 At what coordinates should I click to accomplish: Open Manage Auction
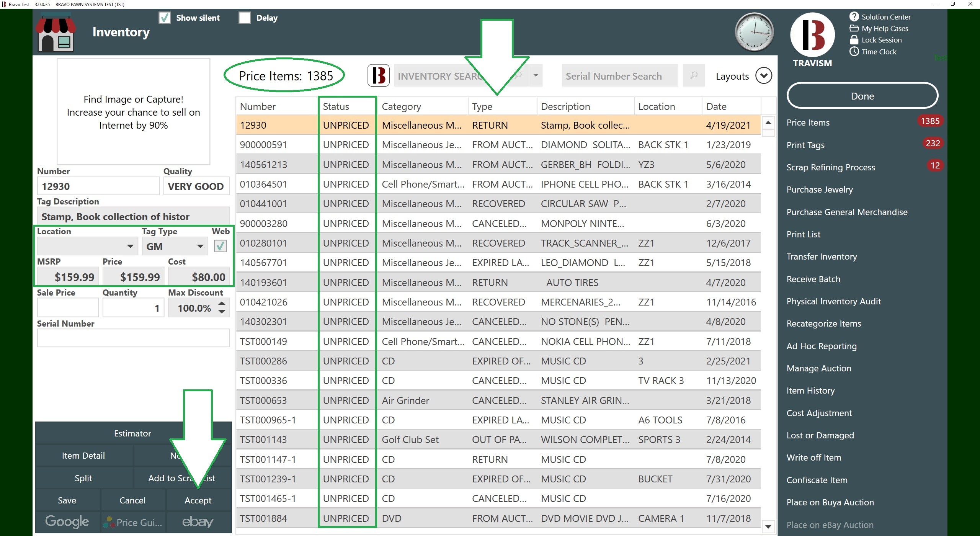coord(819,368)
